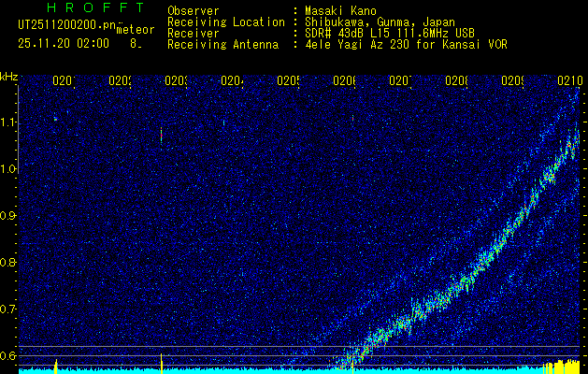Viewport: 588px width, 374px height.
Task: Click the meteor echo near 0203 at 1.07 kHz
Action: click(x=161, y=137)
